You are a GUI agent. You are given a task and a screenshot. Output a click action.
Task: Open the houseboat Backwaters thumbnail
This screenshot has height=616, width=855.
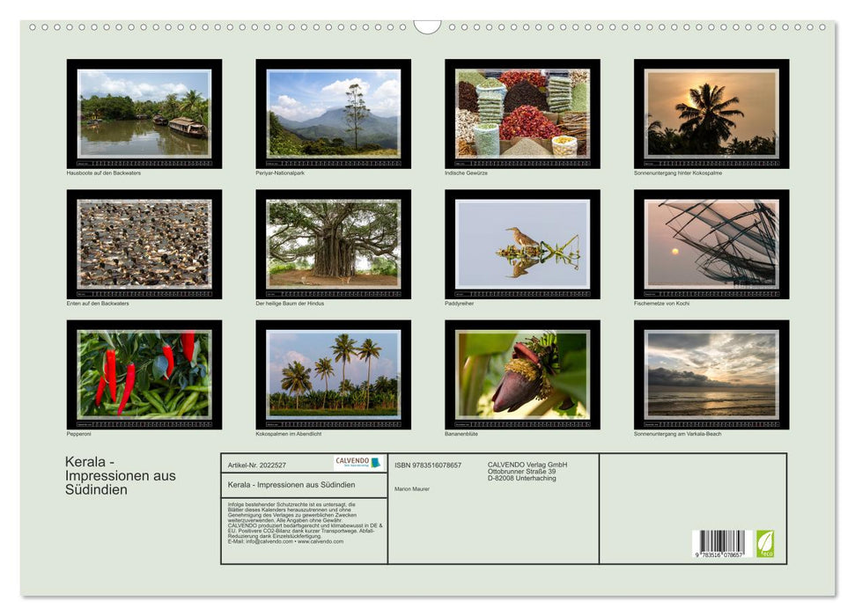pos(143,114)
